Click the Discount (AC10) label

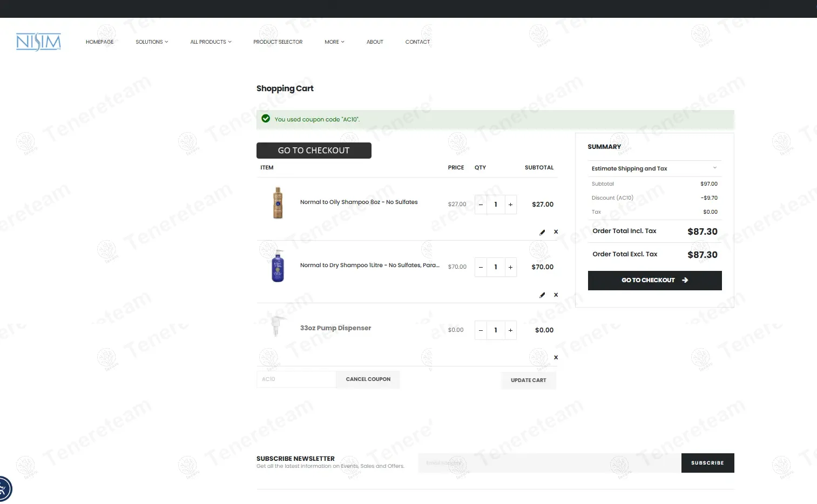[x=612, y=198]
